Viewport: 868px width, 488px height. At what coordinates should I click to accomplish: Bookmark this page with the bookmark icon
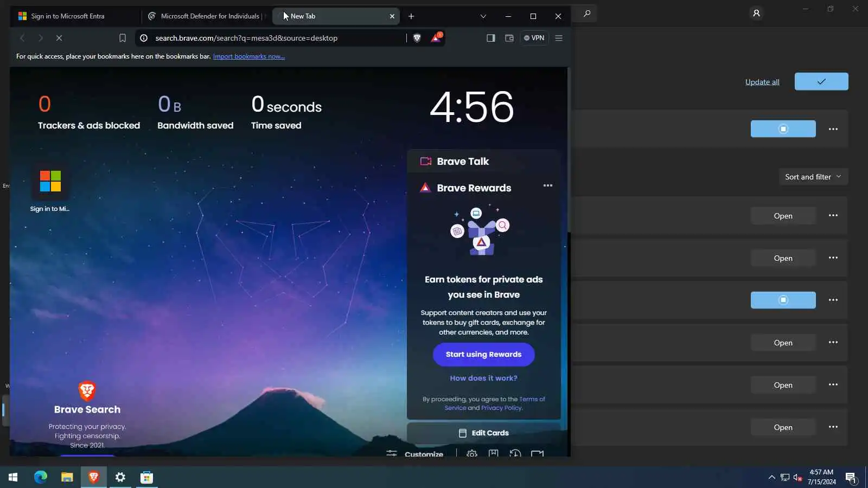click(x=123, y=38)
